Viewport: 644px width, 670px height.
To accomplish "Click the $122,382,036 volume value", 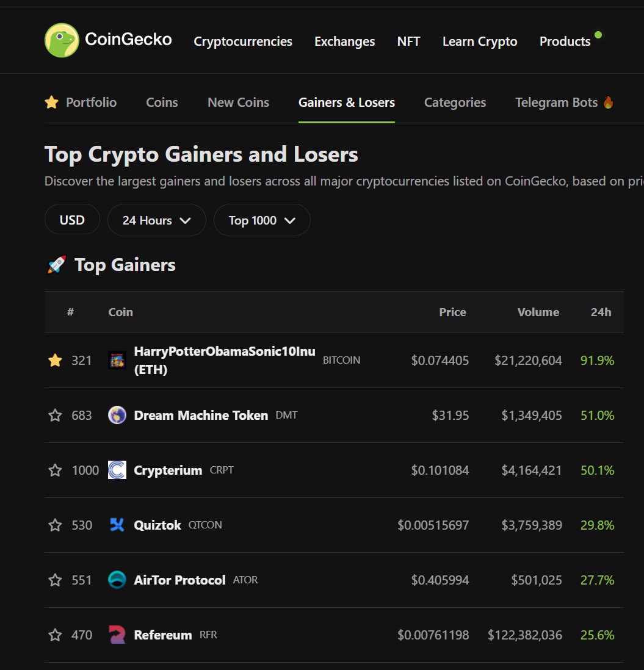I will [x=525, y=635].
